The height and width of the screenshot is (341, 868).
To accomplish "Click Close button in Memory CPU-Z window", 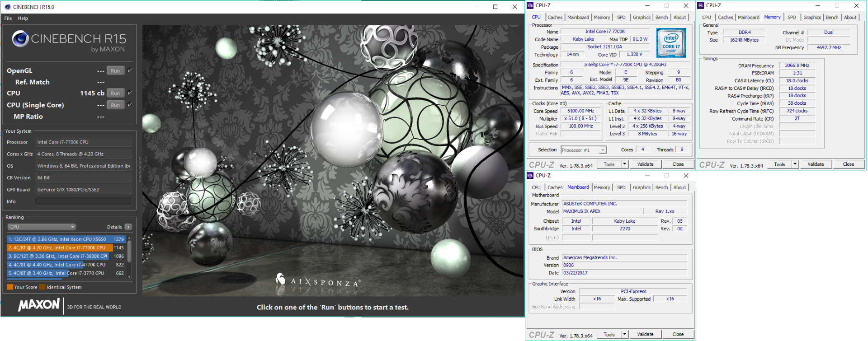I will pos(848,164).
